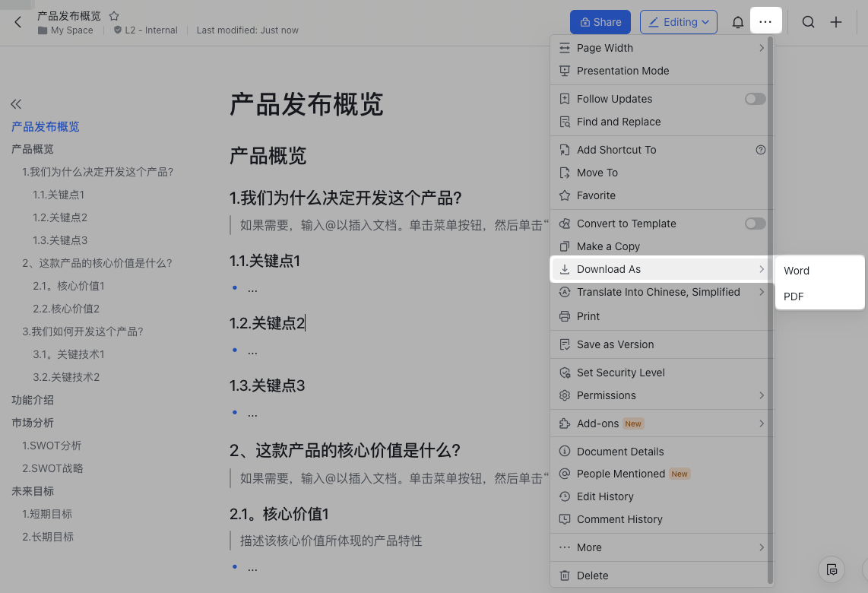Open the catalog icon at bottom right
The image size is (868, 593).
click(832, 569)
